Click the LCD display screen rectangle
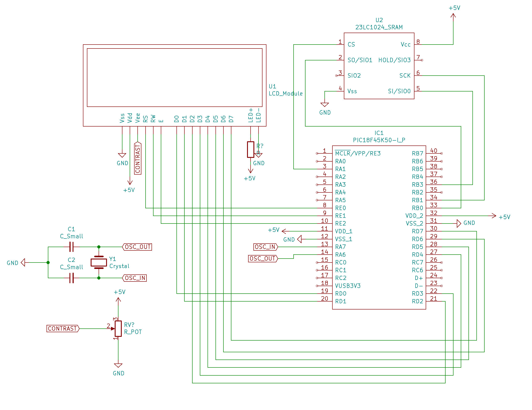This screenshot has height=410, width=532. pyautogui.click(x=174, y=77)
